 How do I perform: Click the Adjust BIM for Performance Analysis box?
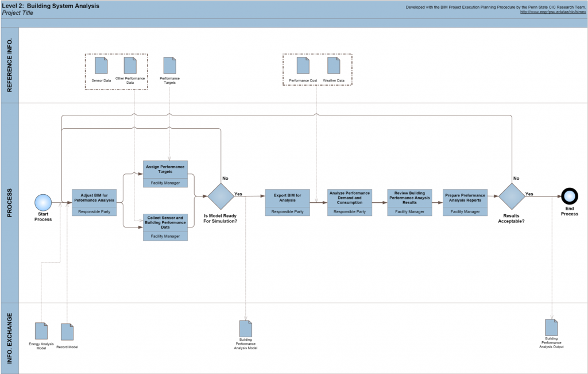click(94, 198)
